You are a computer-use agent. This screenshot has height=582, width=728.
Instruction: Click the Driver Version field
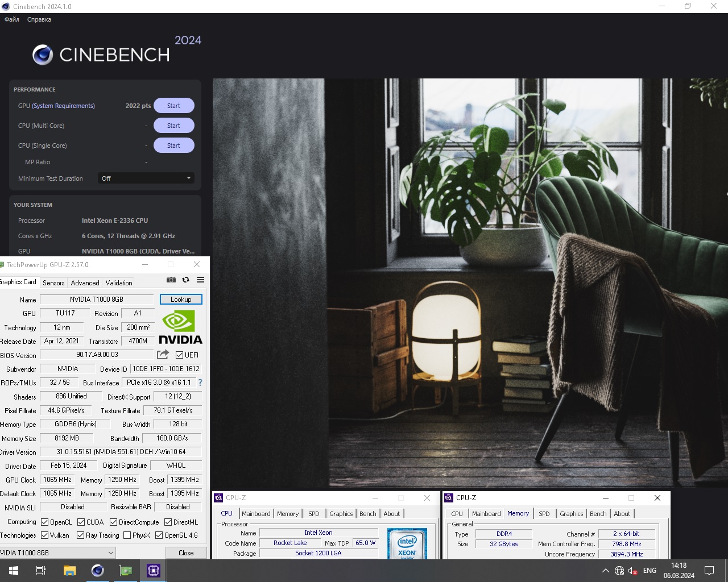point(121,452)
